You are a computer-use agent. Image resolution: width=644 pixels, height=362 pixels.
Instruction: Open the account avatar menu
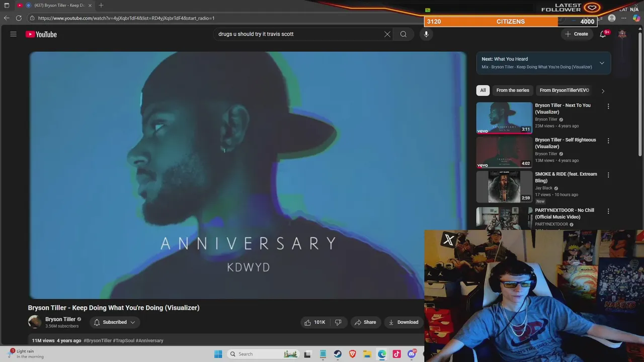pyautogui.click(x=622, y=34)
